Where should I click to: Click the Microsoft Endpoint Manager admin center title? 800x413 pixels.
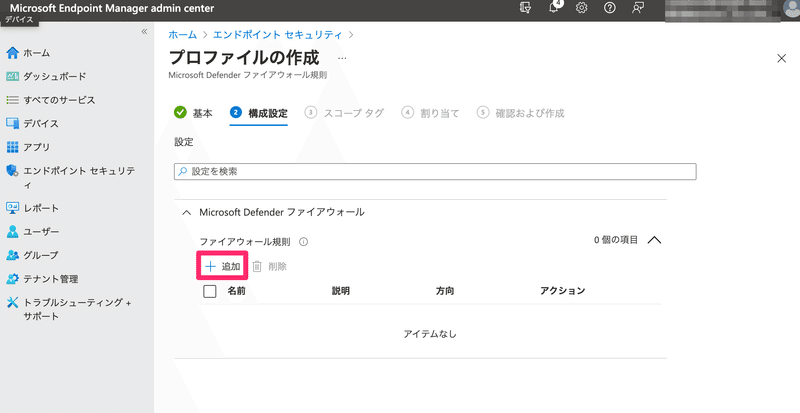click(112, 8)
